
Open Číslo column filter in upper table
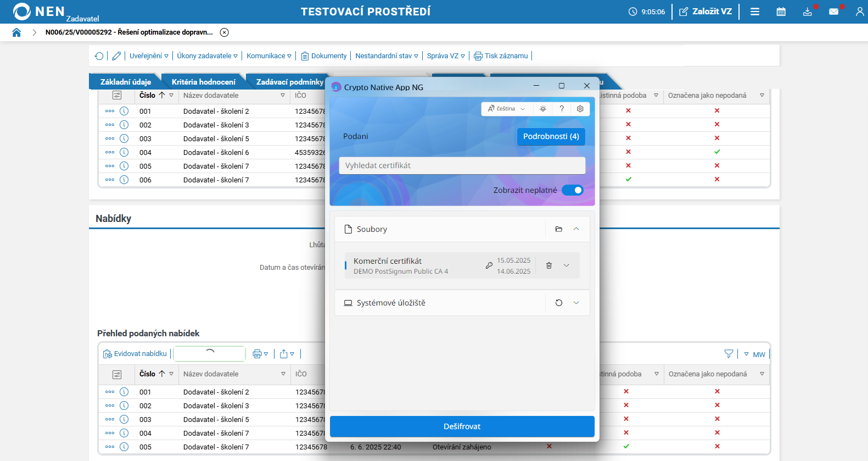tap(171, 96)
